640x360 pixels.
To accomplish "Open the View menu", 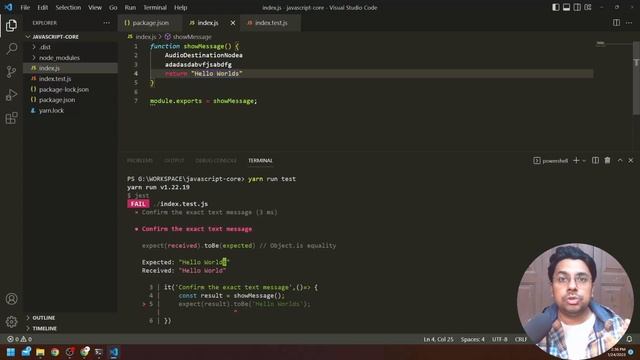I will coord(95,7).
